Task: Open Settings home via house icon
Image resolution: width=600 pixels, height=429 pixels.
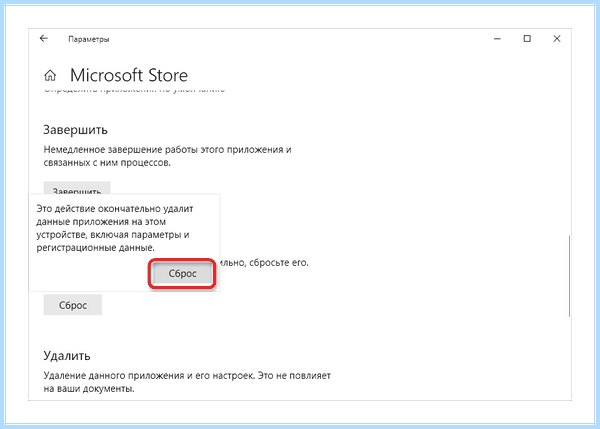Action: click(x=50, y=75)
